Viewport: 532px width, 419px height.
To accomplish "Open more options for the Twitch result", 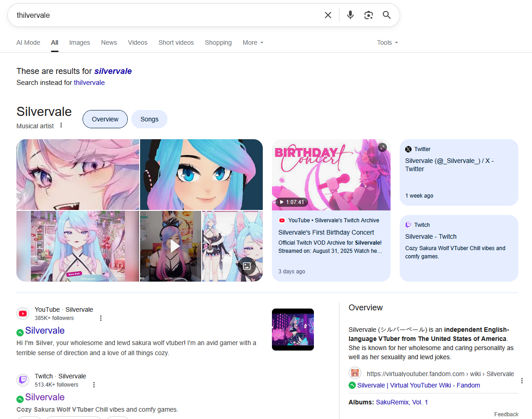I will (x=94, y=385).
